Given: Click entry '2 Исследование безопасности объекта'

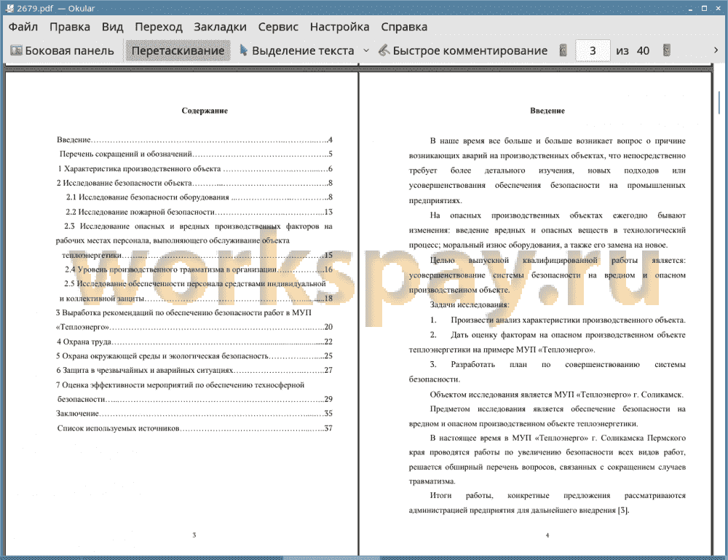Looking at the screenshot, I should [x=194, y=183].
